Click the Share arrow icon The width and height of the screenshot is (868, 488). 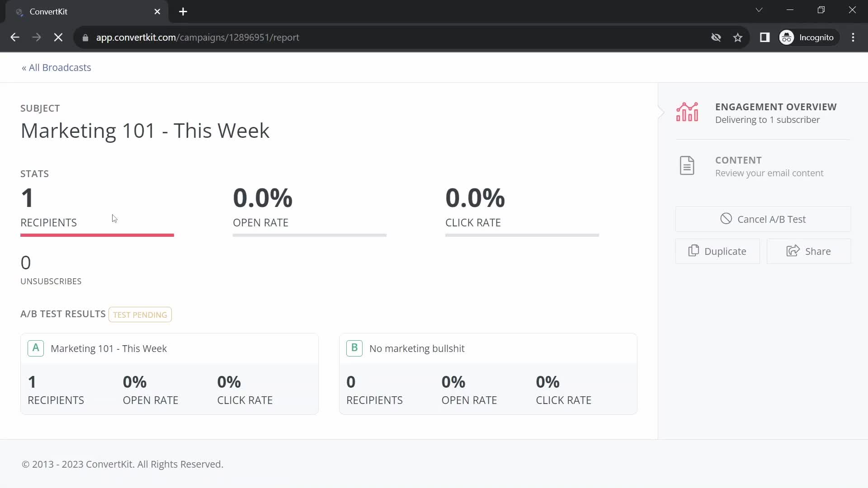793,251
